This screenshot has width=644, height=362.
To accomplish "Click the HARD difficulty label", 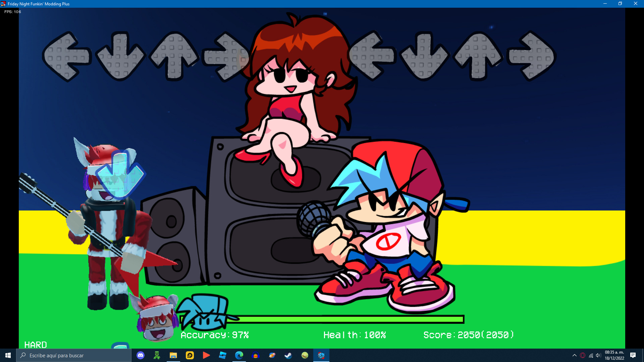I will coord(36,345).
